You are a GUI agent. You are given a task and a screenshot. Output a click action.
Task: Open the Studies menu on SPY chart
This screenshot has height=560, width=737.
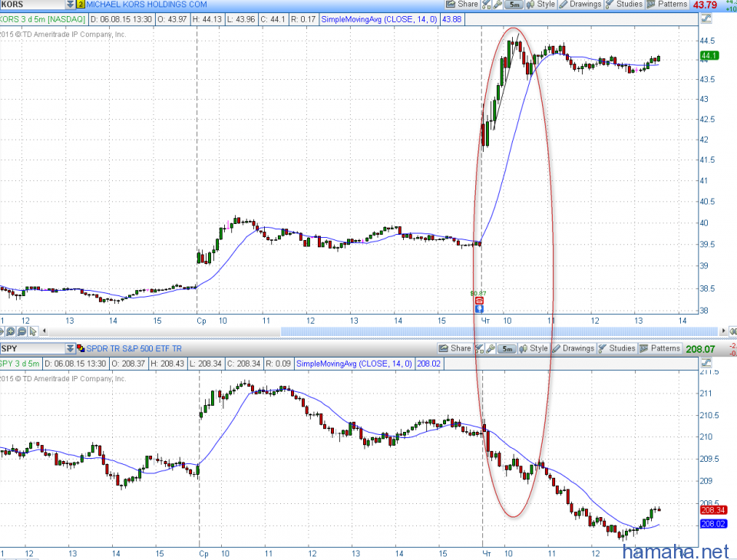617,348
